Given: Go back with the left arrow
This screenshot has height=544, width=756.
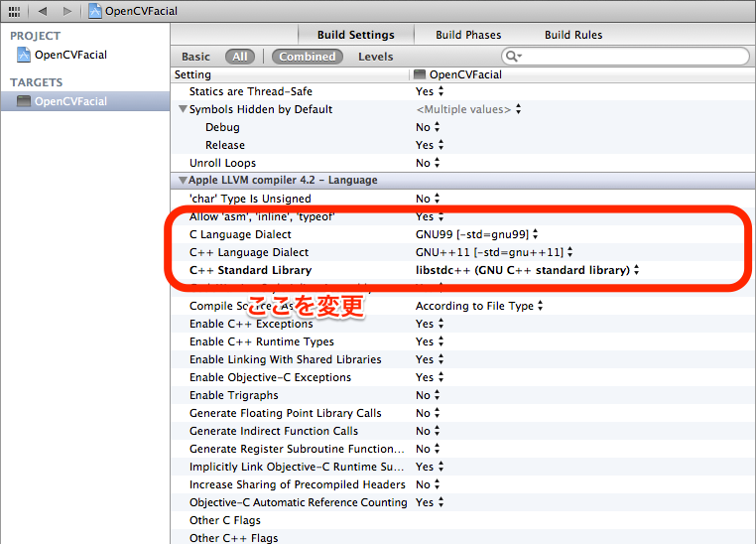Looking at the screenshot, I should [x=43, y=11].
